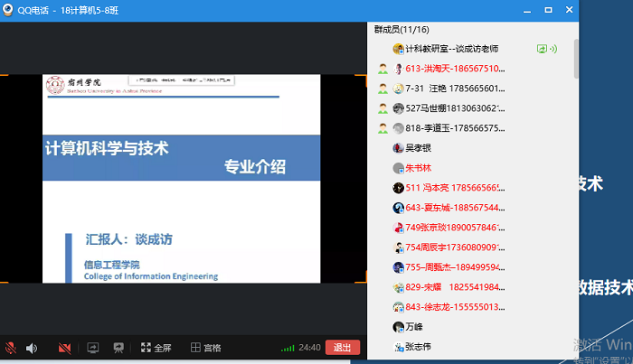Select member 吴孝银 in the list
The height and width of the screenshot is (364, 633).
point(418,148)
